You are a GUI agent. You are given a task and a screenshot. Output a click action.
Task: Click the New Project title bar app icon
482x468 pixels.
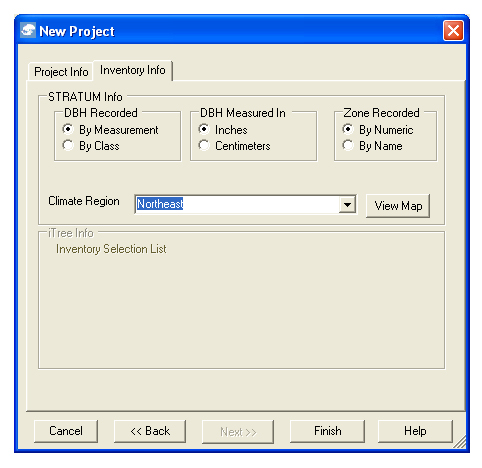(28, 31)
